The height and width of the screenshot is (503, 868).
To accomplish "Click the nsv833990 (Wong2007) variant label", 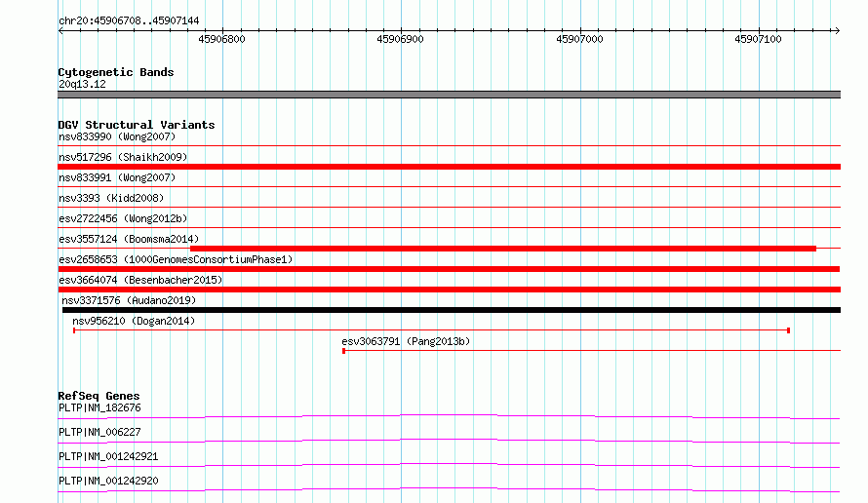I will (x=117, y=136).
